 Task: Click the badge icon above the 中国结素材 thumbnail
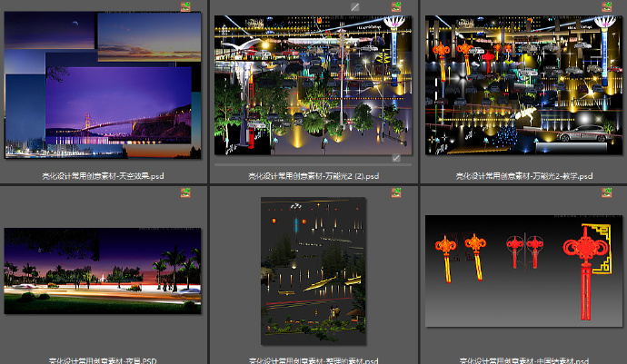click(607, 192)
